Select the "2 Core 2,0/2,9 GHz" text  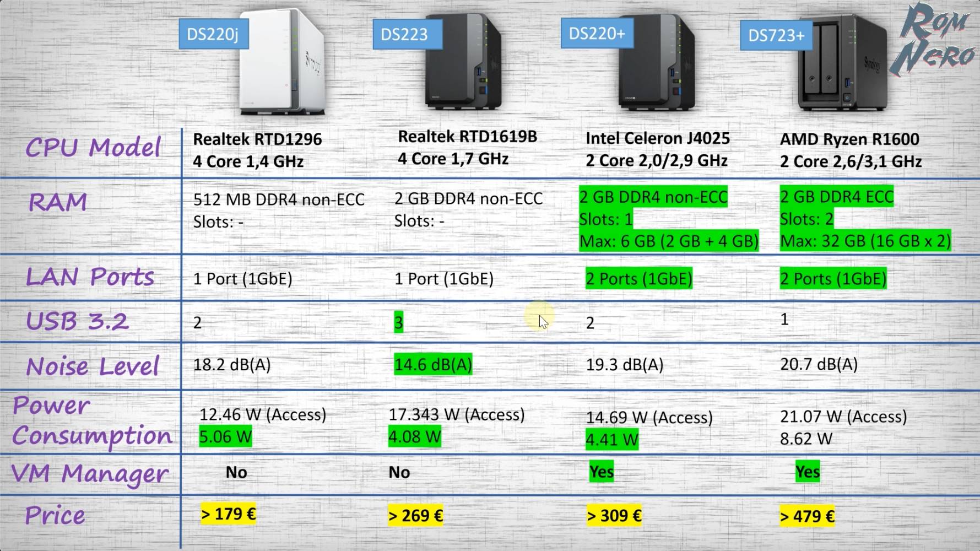(x=657, y=160)
